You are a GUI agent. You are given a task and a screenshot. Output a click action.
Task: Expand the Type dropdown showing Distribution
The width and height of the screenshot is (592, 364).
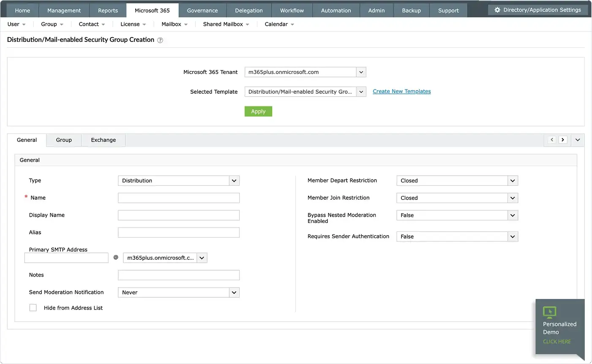click(234, 180)
